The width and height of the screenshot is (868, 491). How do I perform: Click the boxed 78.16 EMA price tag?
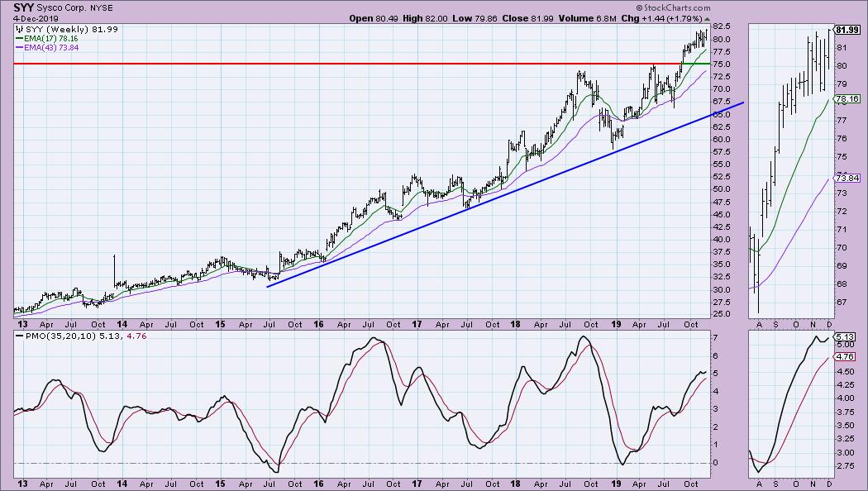point(847,99)
